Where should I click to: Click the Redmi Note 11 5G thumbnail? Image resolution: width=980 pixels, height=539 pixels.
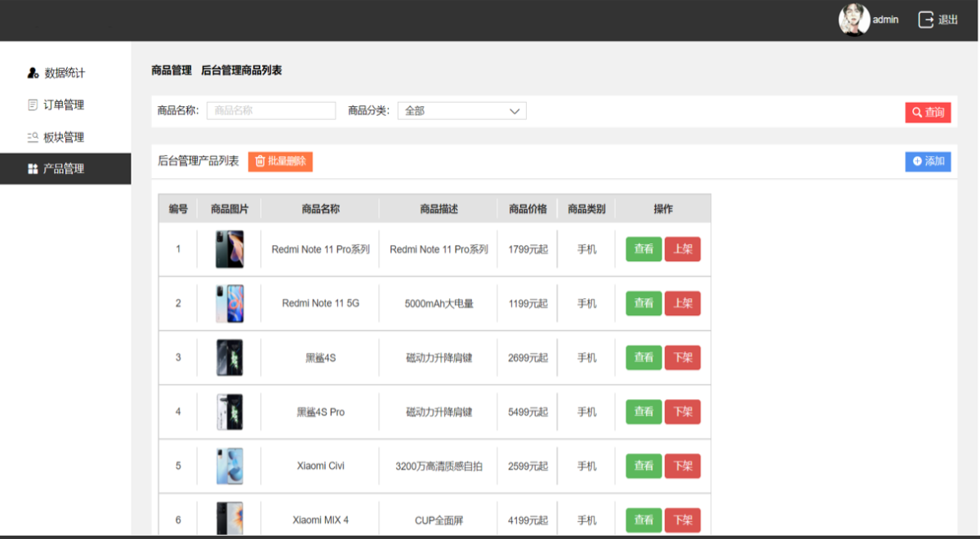pyautogui.click(x=229, y=304)
